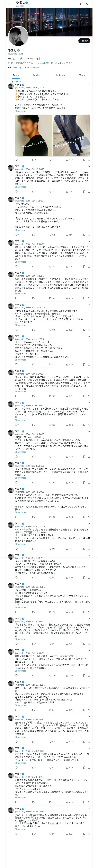Expand Show more on the Jul 21 post

pos(20,420)
